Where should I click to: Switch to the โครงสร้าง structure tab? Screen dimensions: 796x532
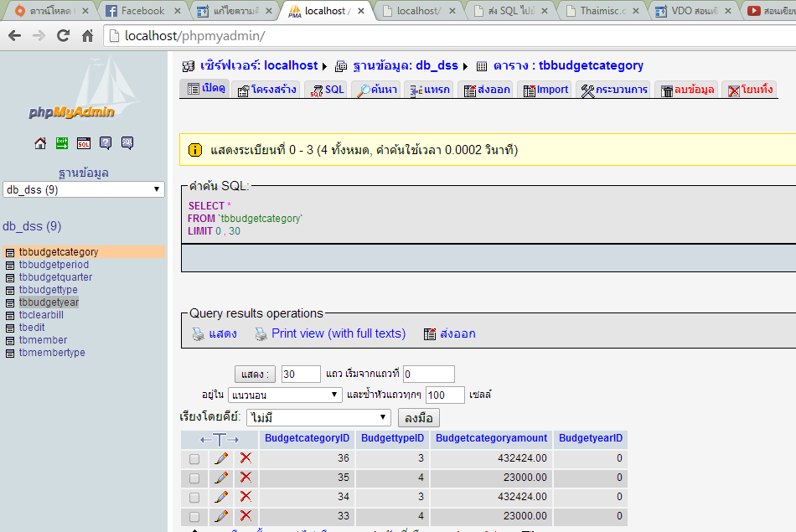pos(266,90)
